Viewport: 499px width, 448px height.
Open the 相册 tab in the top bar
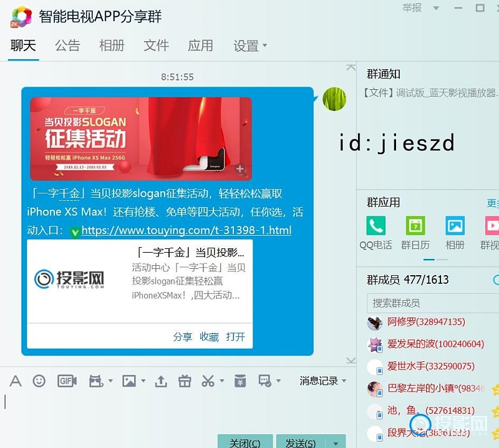point(112,46)
